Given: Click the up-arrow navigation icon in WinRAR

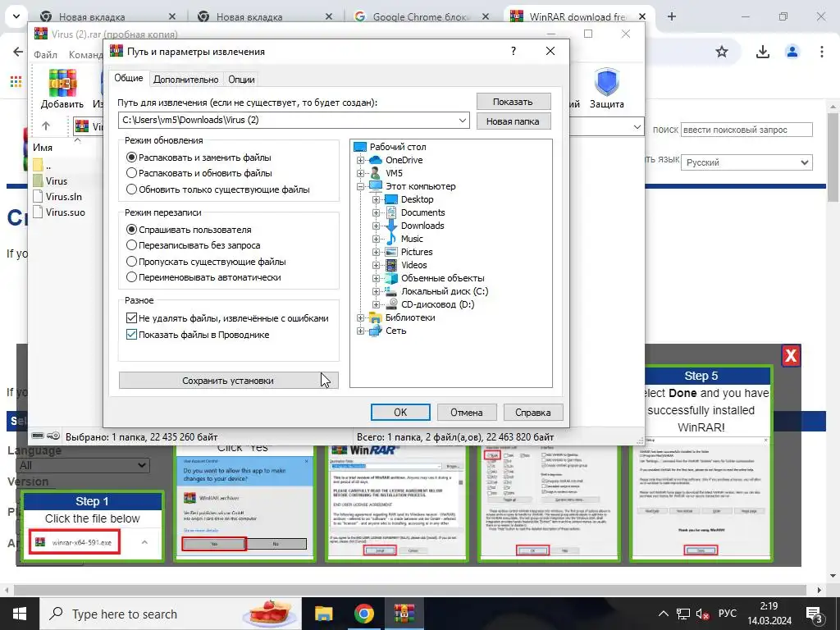Looking at the screenshot, I should [46, 126].
